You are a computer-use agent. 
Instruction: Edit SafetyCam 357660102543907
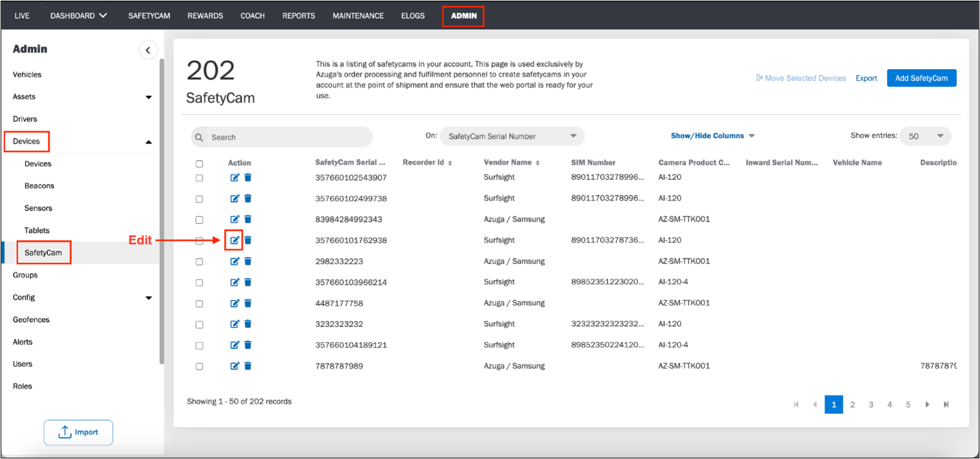pos(235,178)
